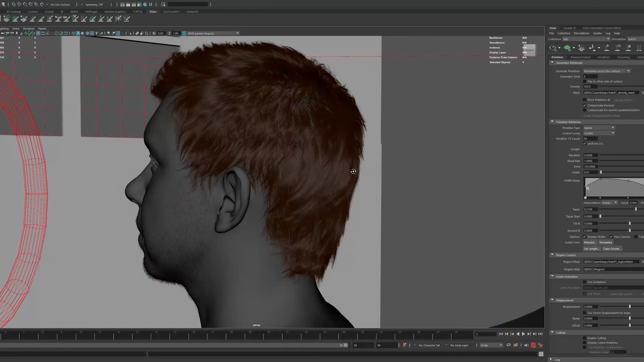
Task: Click the script editor icon at bottom right
Action: click(541, 354)
